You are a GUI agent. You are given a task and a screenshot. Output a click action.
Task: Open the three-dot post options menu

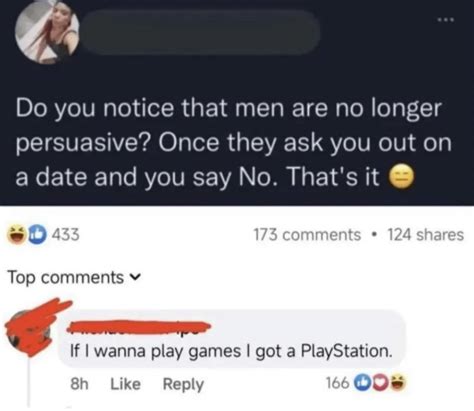tap(446, 20)
